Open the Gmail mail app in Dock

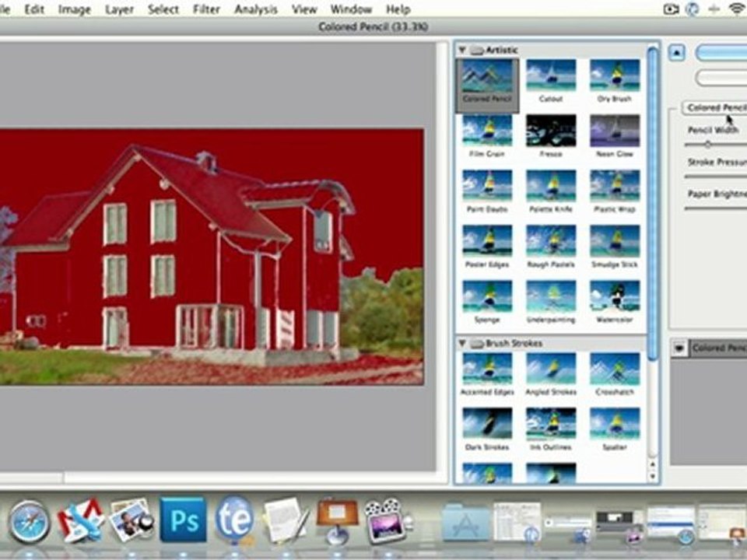click(x=81, y=520)
